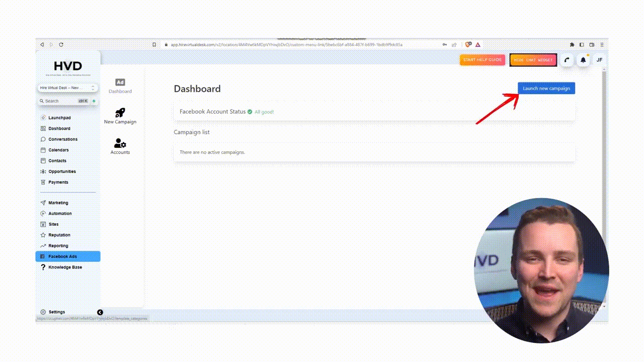Open the JF profile avatar
Viewport: 644px width, 362px height.
[x=599, y=60]
